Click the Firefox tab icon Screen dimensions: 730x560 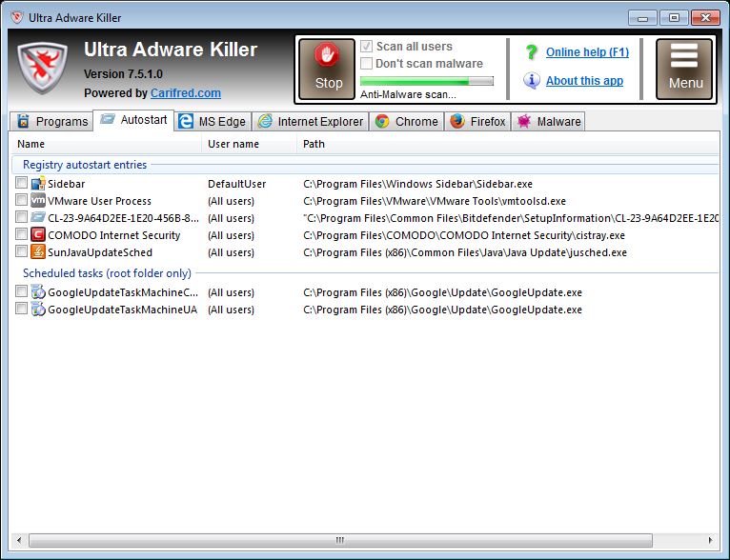(457, 121)
